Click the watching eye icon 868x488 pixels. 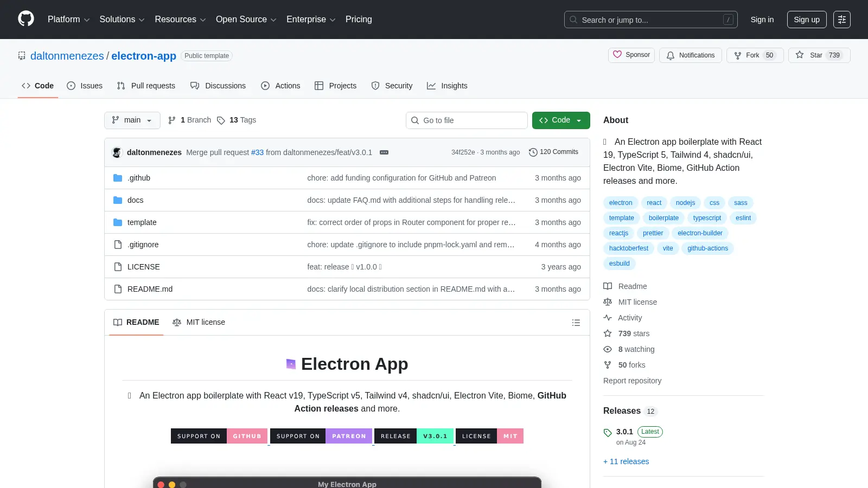[x=608, y=349]
